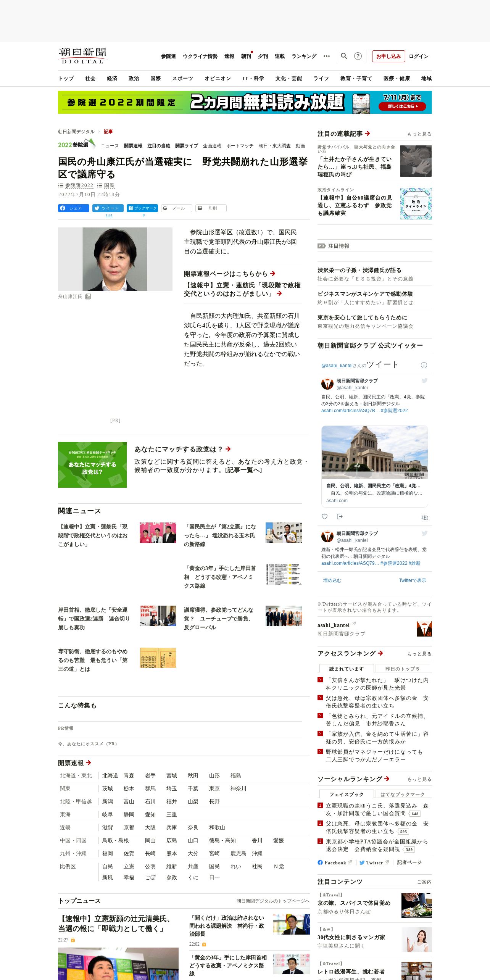Screen dimensions: 490x980
Task: Open the 参院選 header menu item
Action: [168, 56]
